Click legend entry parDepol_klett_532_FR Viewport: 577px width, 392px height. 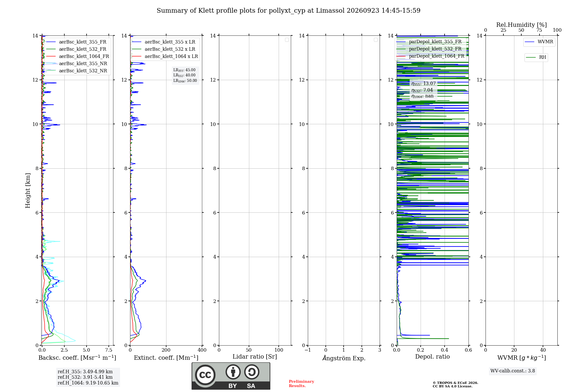pos(429,49)
